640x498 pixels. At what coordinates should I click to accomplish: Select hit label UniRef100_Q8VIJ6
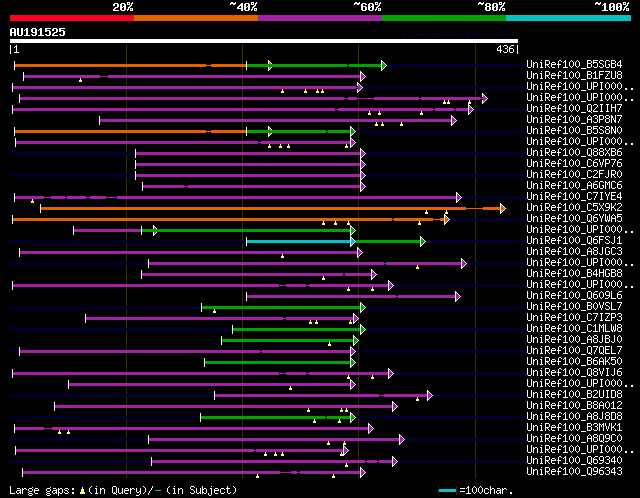point(574,373)
